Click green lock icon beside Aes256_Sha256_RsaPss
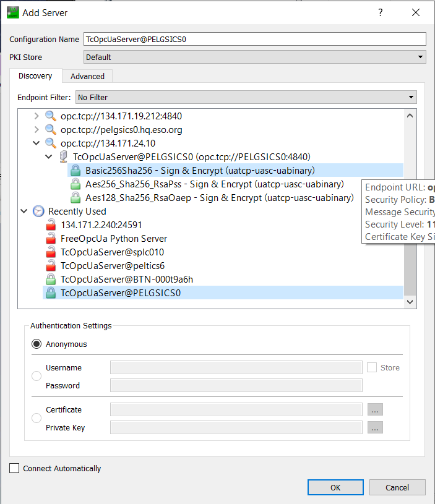The image size is (435, 504). tap(75, 184)
